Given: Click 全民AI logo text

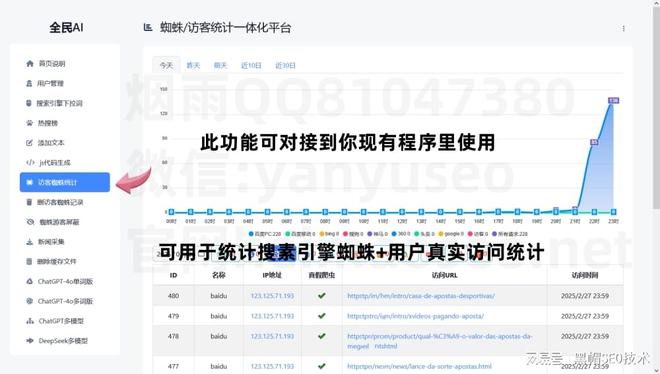Looking at the screenshot, I should coord(66,28).
